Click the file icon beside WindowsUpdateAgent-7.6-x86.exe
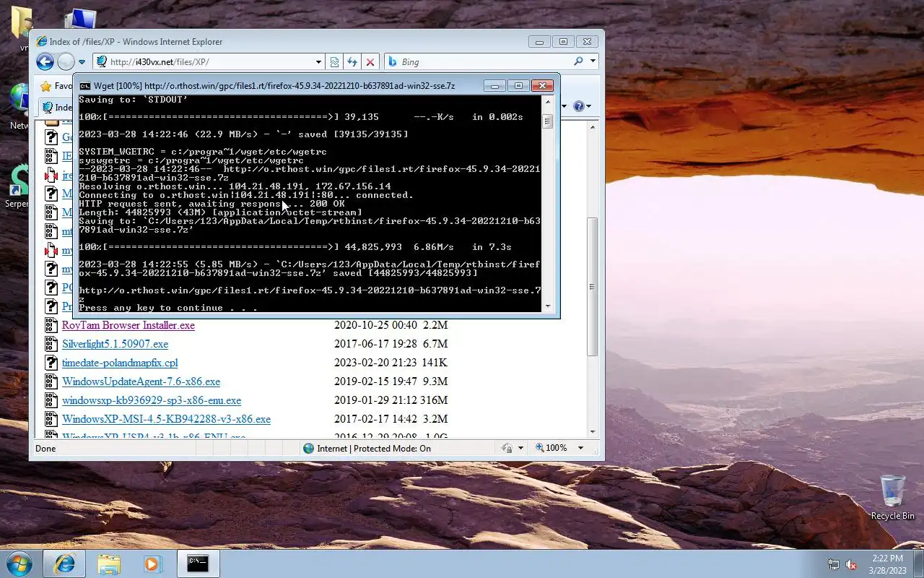The height and width of the screenshot is (578, 924). click(x=51, y=381)
